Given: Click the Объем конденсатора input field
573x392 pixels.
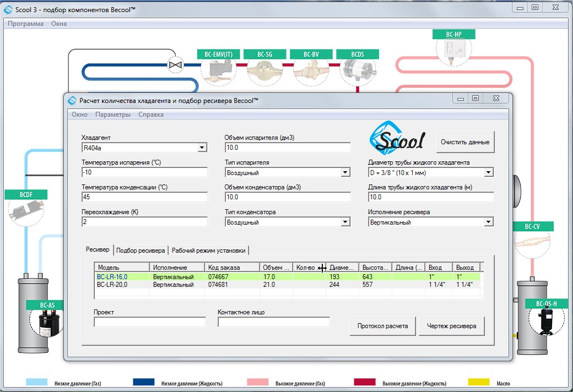Looking at the screenshot, I should coord(288,197).
